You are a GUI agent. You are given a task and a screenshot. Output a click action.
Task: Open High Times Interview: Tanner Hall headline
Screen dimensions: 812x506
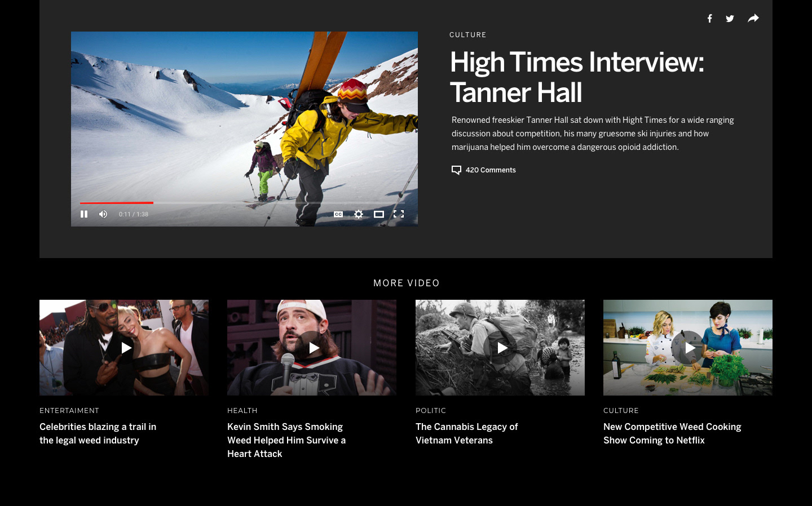pos(577,77)
